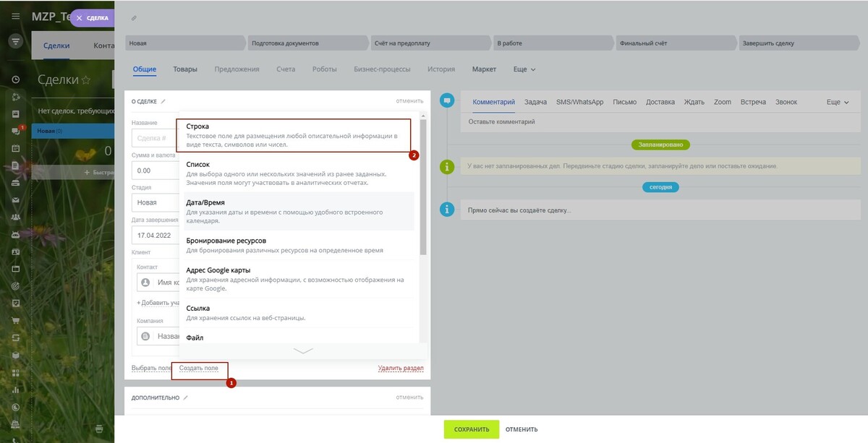The width and height of the screenshot is (868, 443).
Task: Click отменить in ДОПОЛНИТЕЛЬНО header
Action: 409,397
